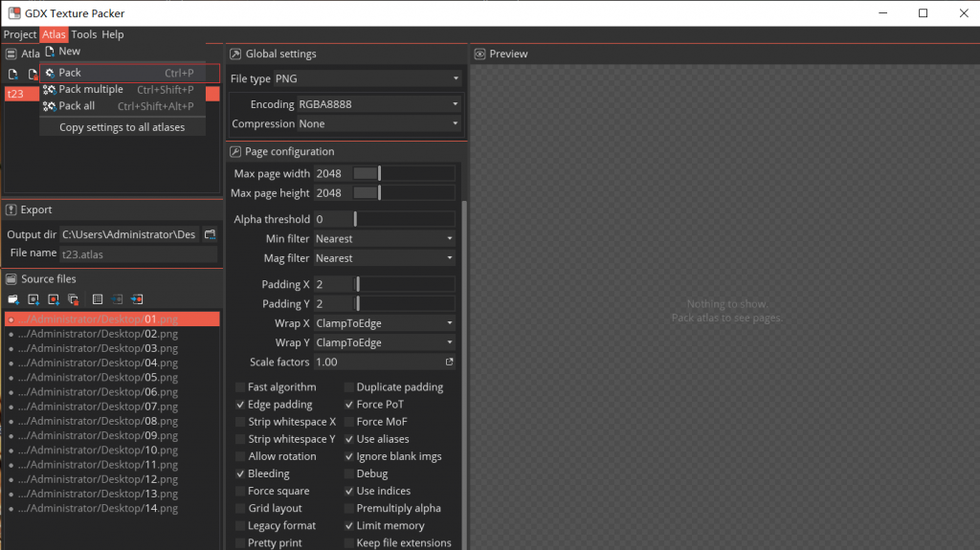Select Pack all from the Atlas menu

tap(77, 106)
